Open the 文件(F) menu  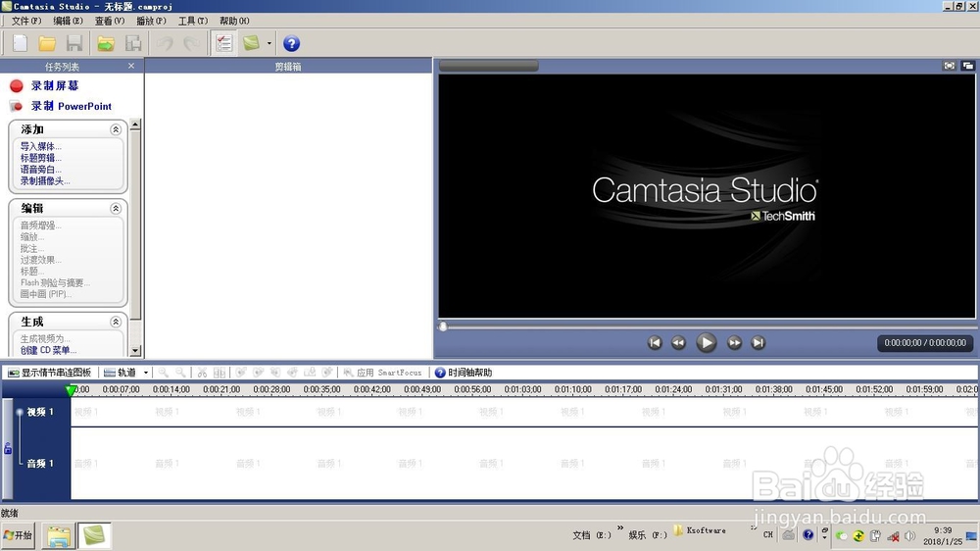tap(26, 21)
